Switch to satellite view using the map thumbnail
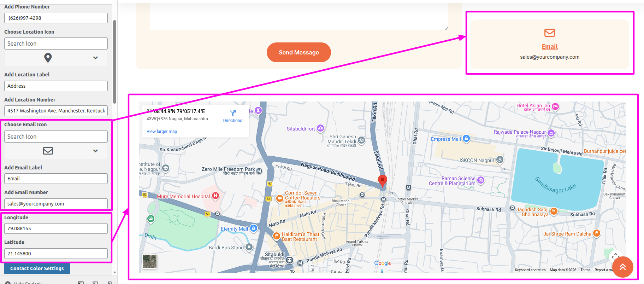This screenshot has height=284, width=644. pos(150,261)
